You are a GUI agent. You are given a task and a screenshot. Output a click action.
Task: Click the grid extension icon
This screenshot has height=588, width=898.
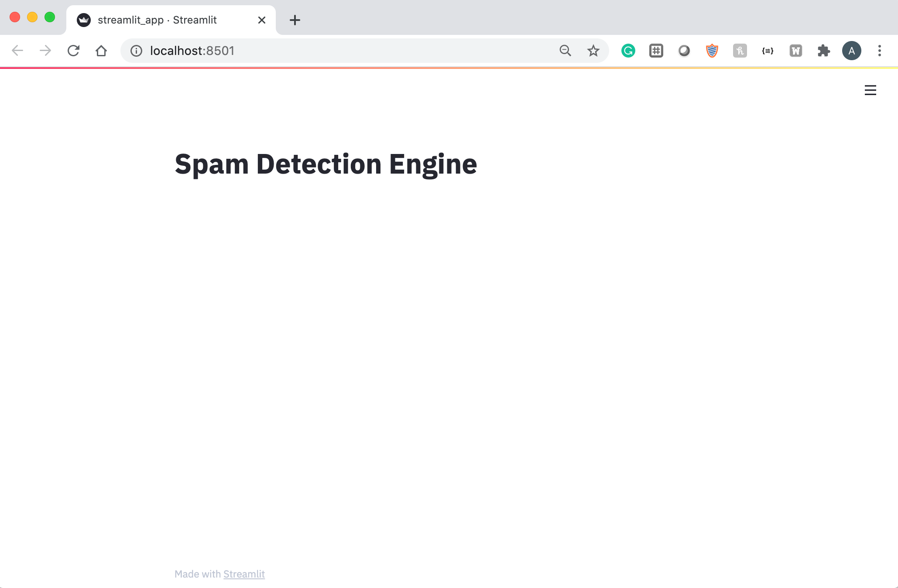click(x=656, y=51)
